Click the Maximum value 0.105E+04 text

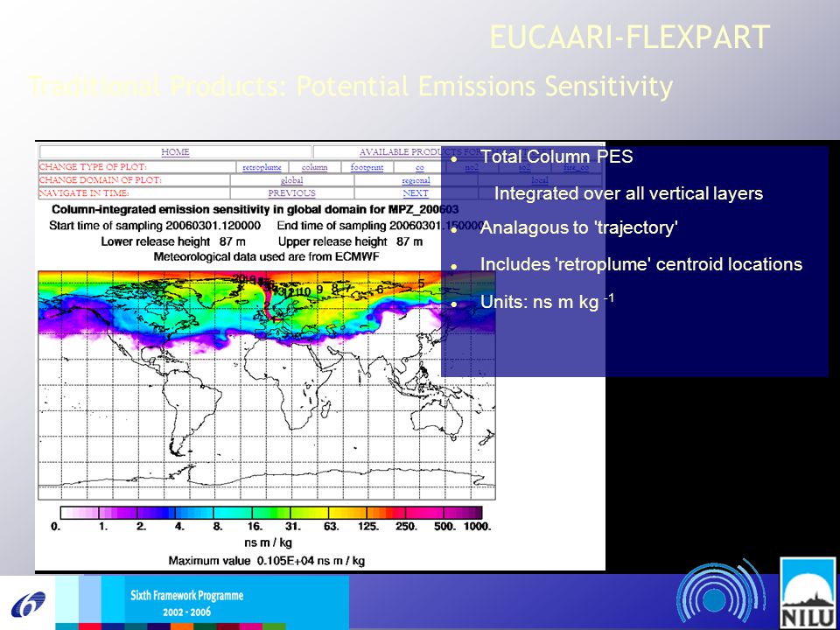[267, 561]
